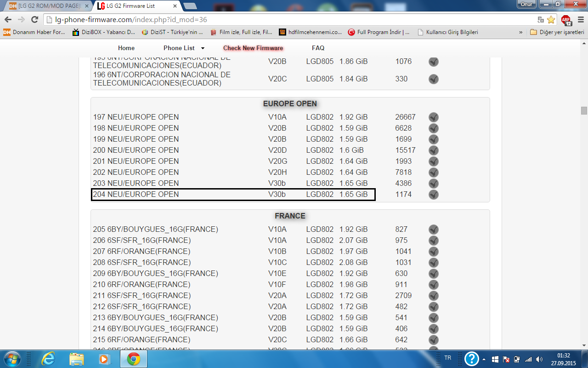
Task: Open Phone List in the site menu
Action: (x=179, y=48)
